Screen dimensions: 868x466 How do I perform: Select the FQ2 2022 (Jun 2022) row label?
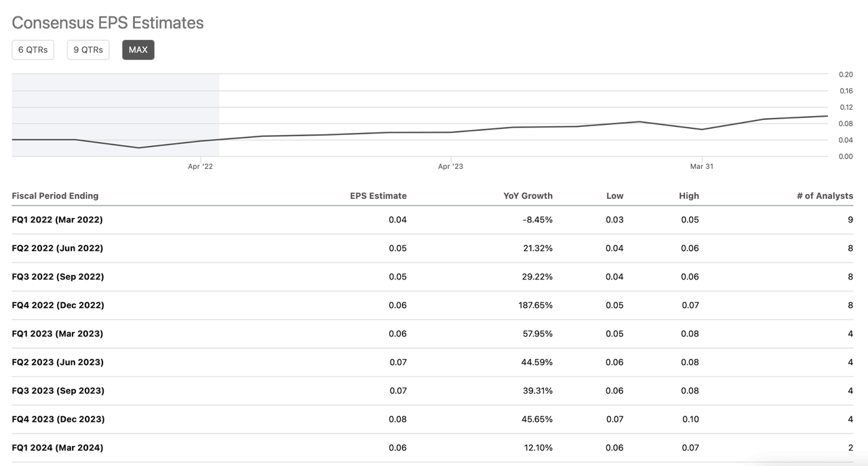point(58,248)
